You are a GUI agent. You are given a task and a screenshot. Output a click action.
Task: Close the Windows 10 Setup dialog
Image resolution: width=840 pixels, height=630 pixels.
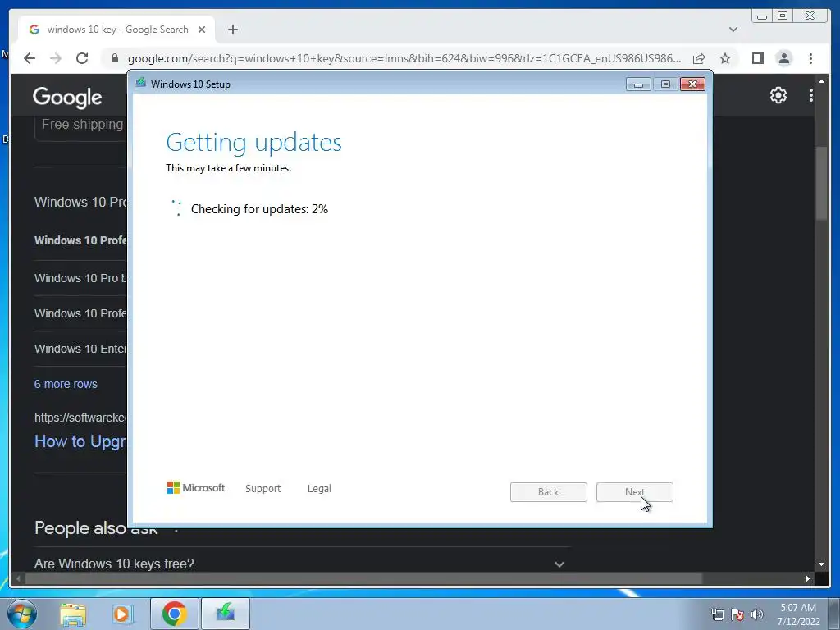[x=692, y=84]
